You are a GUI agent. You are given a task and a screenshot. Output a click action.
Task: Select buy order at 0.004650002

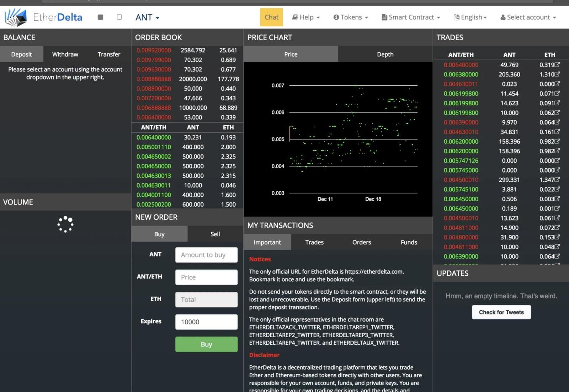187,157
